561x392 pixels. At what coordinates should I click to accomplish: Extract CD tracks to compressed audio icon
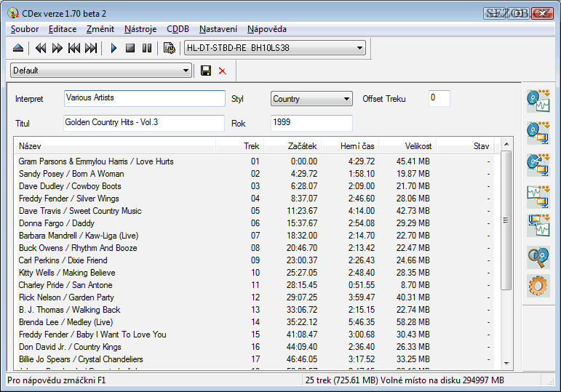(x=538, y=132)
